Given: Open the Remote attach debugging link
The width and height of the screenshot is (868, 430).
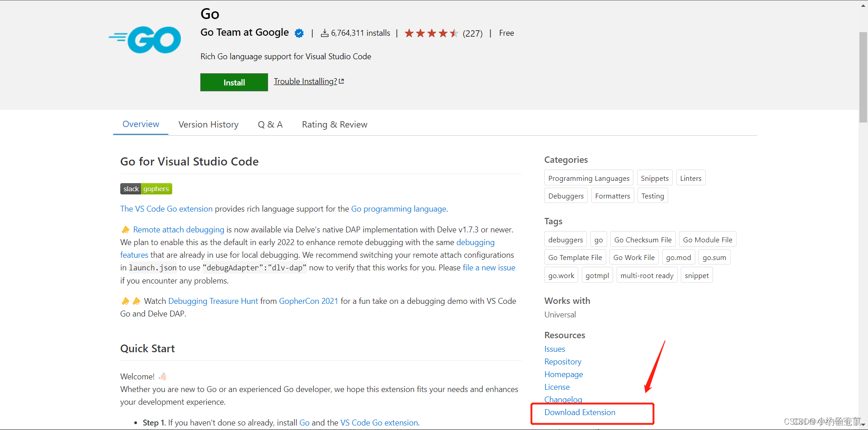Looking at the screenshot, I should coord(179,230).
